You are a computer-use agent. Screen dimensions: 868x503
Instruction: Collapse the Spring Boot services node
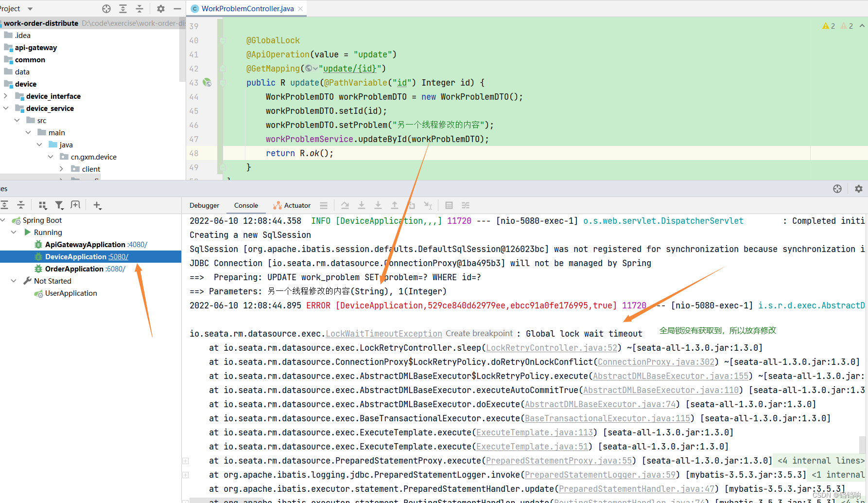click(x=3, y=220)
